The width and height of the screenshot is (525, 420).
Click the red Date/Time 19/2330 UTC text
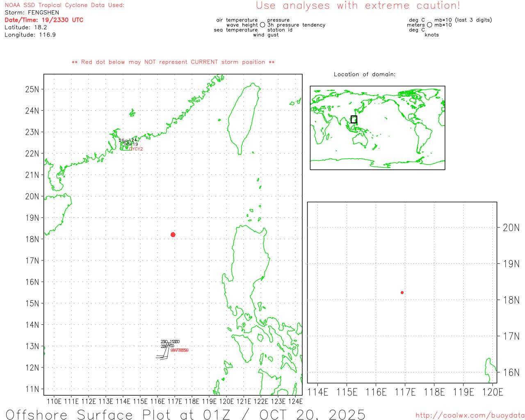pos(44,20)
